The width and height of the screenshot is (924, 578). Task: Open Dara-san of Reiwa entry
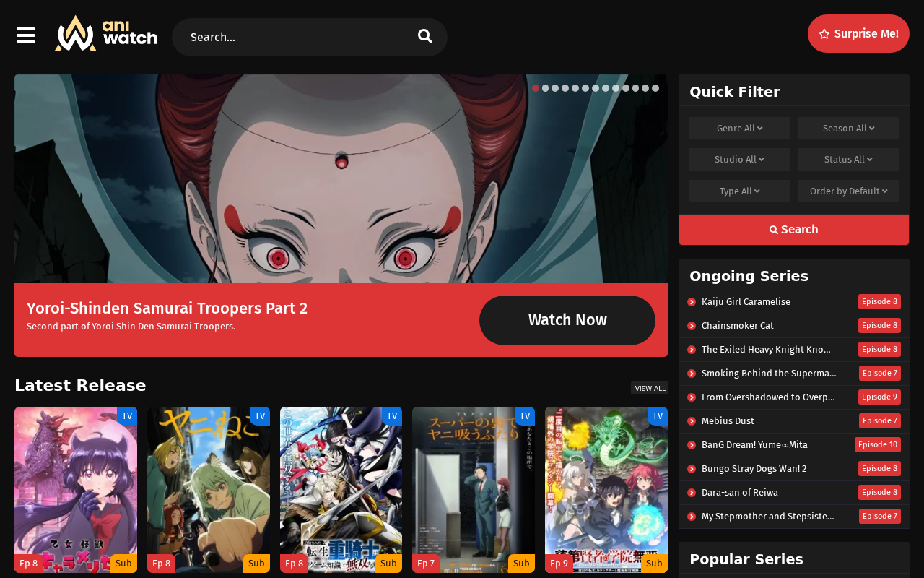tap(740, 493)
